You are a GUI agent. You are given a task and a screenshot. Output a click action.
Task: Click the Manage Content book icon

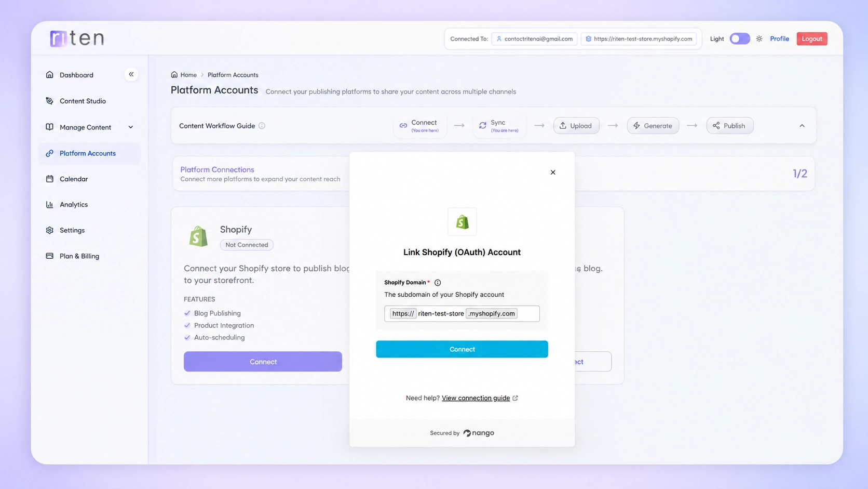point(50,127)
